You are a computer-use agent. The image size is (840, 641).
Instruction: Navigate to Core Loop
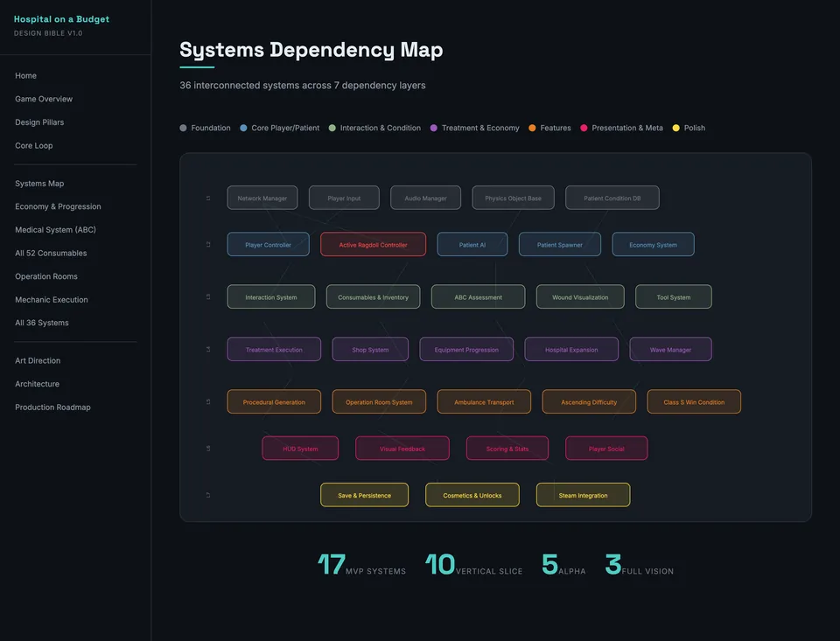[34, 146]
